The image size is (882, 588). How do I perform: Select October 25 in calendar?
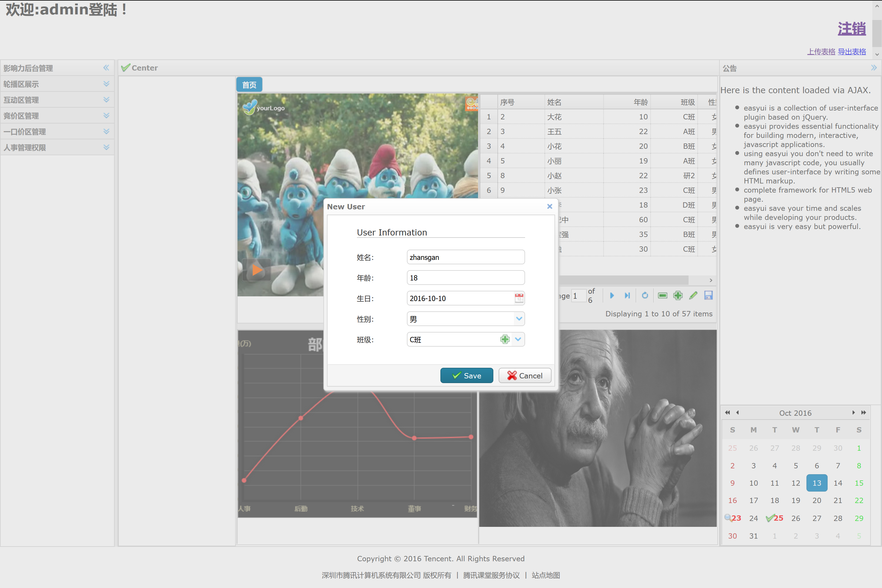(777, 518)
